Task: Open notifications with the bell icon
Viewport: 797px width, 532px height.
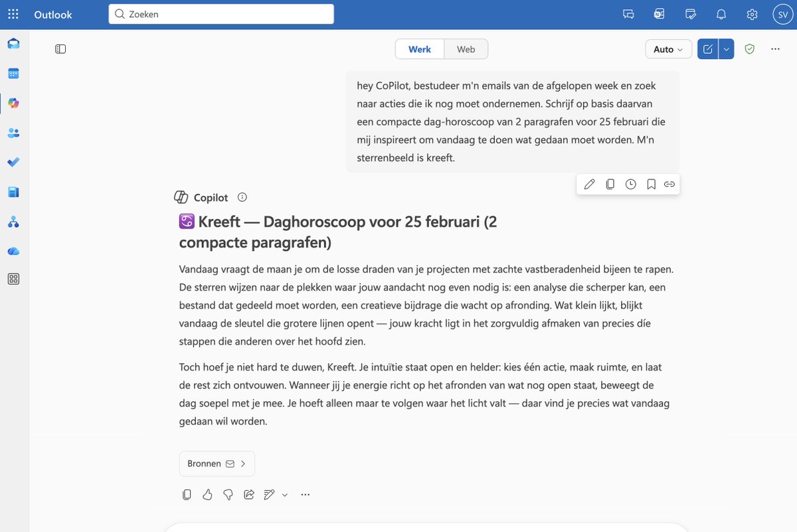Action: pos(721,13)
